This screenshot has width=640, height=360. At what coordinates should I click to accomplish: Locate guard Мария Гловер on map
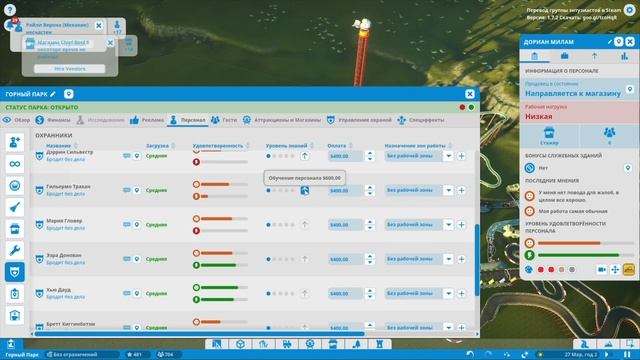coord(137,224)
